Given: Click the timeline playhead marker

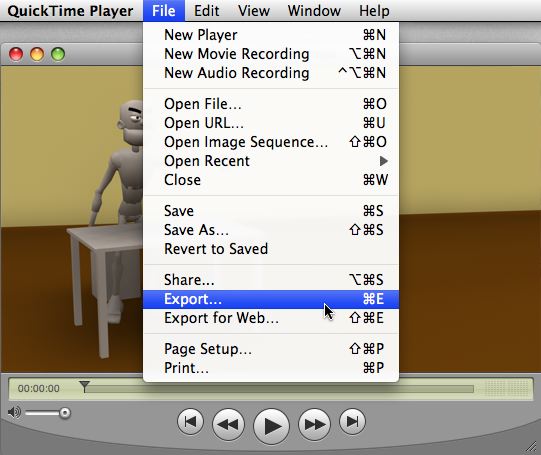Looking at the screenshot, I should pyautogui.click(x=85, y=386).
